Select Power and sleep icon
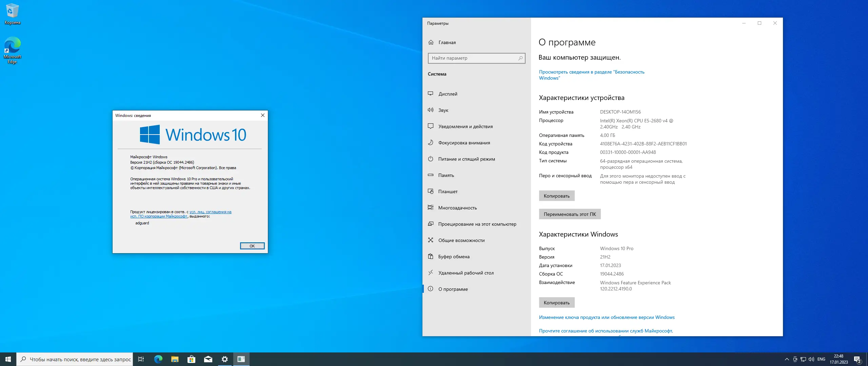The height and width of the screenshot is (366, 868). pos(431,159)
